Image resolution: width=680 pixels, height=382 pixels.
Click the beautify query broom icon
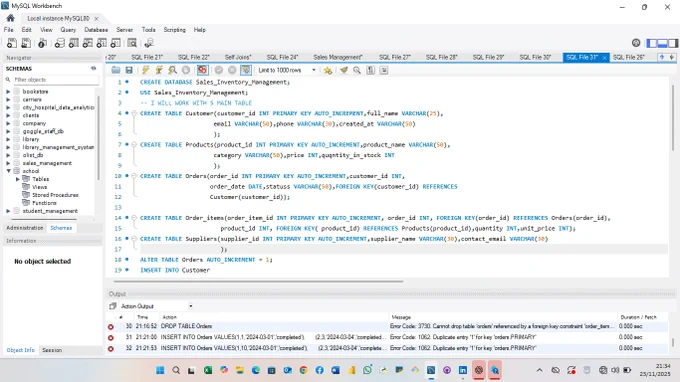coord(344,70)
